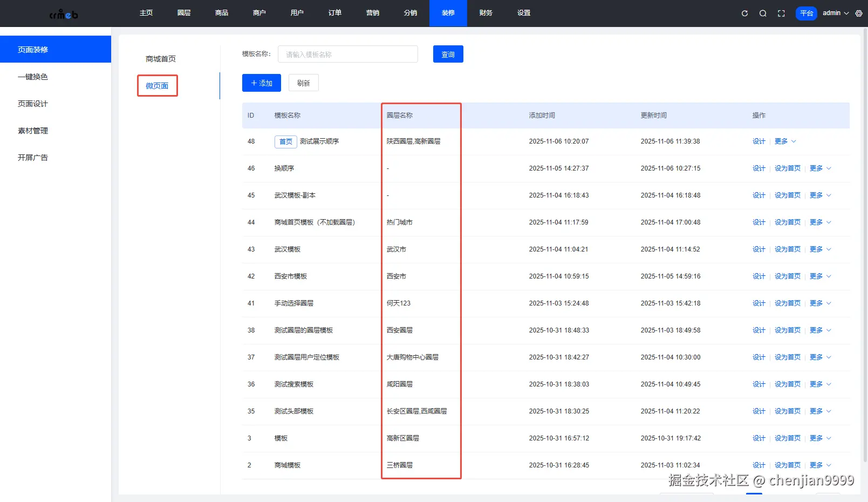Expand 更多 for template ID 38
Screen dimensions: 868x502
[821, 330]
